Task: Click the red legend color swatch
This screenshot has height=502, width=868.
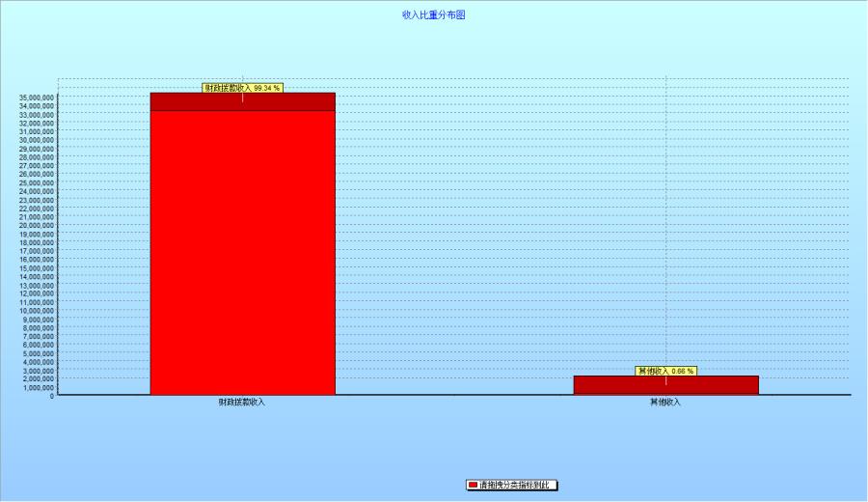Action: (473, 485)
